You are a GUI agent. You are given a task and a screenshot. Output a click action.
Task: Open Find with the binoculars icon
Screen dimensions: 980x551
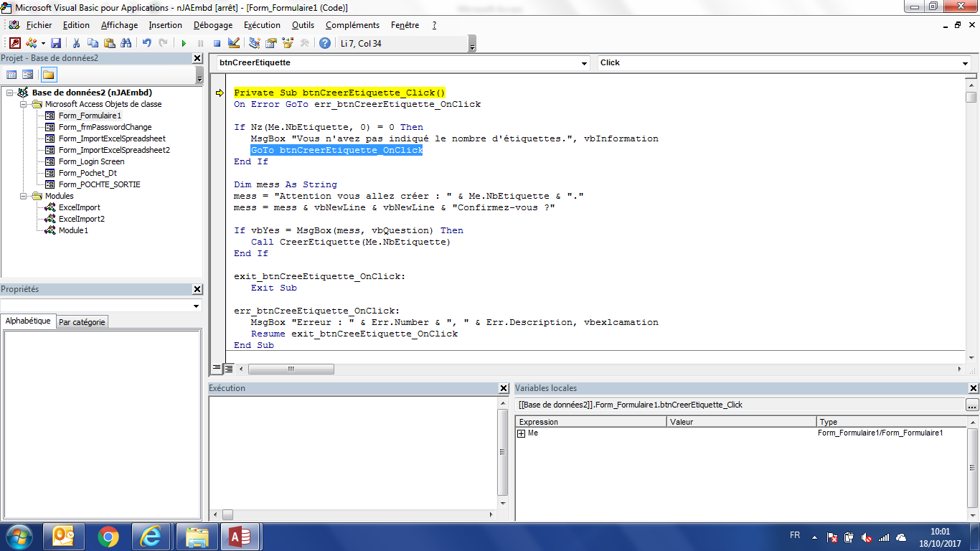(x=126, y=43)
